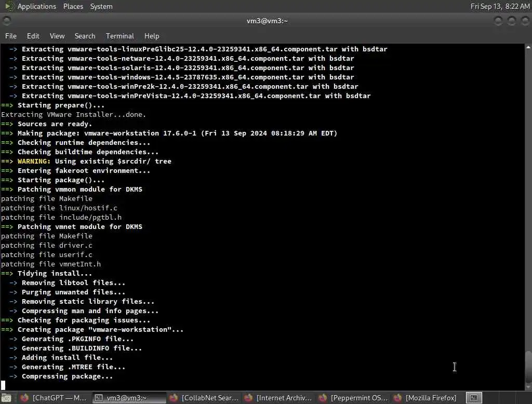Open the Terminal menu
Screen dimensions: 532x404
pyautogui.click(x=120, y=36)
